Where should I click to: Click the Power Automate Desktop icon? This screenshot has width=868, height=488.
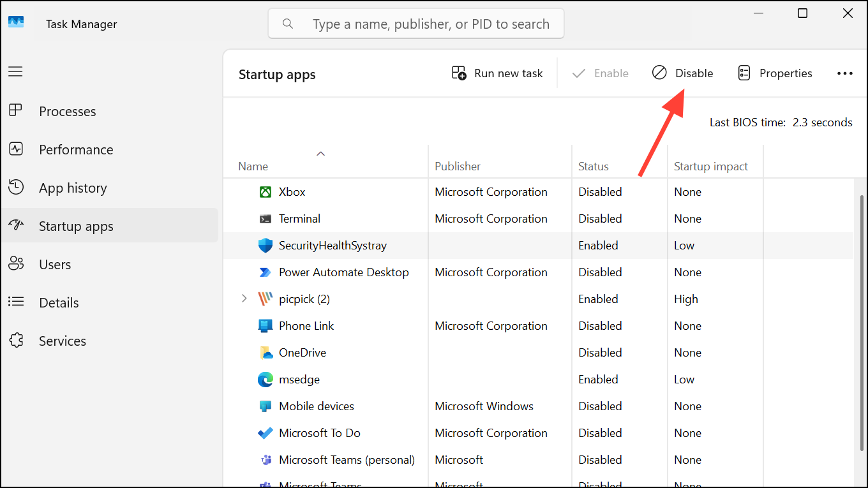point(264,272)
